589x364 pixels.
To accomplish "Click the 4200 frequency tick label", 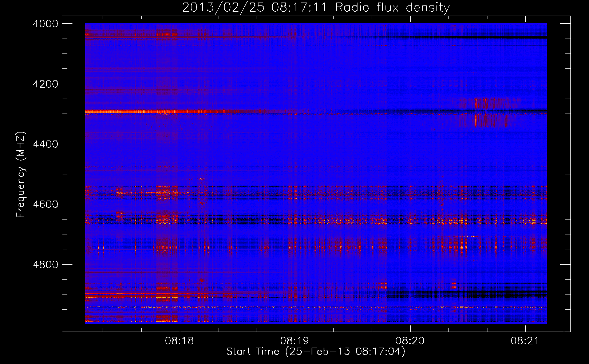I will (46, 84).
